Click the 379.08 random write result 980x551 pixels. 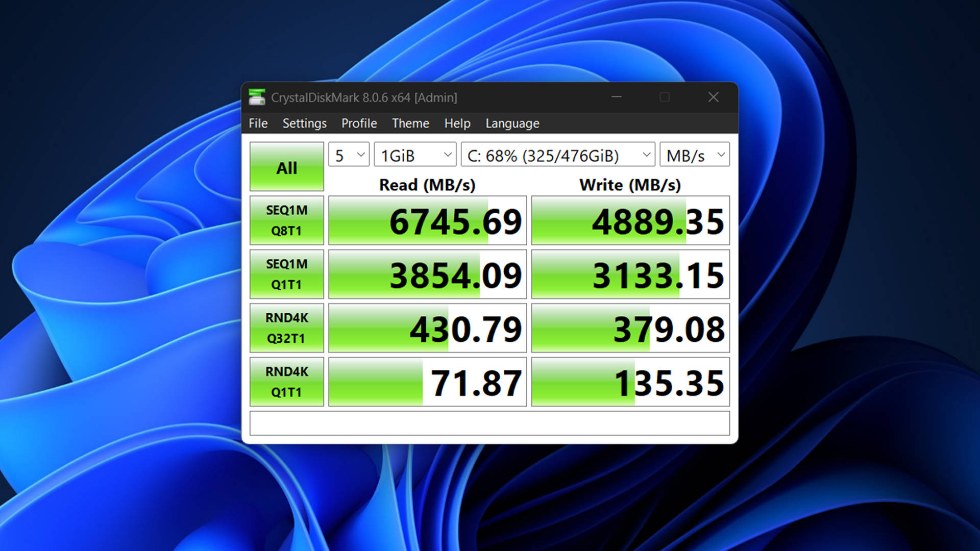tap(630, 328)
